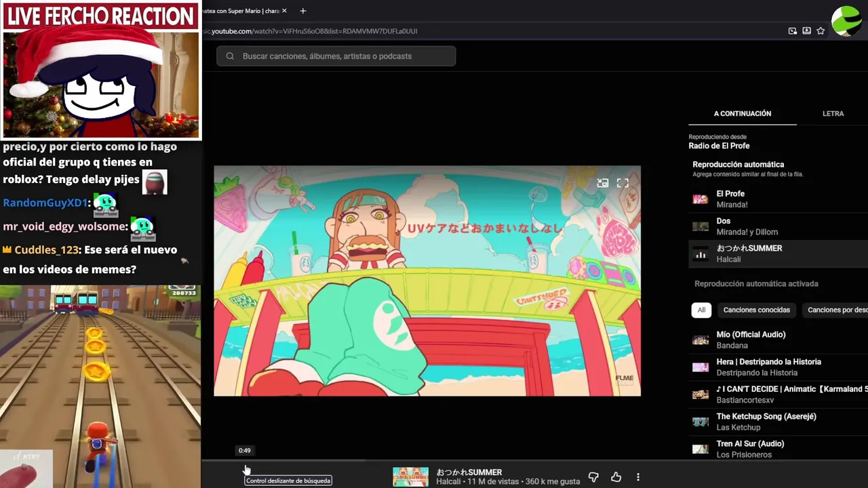
Task: Click the Reproducción automática label
Action: (738, 165)
